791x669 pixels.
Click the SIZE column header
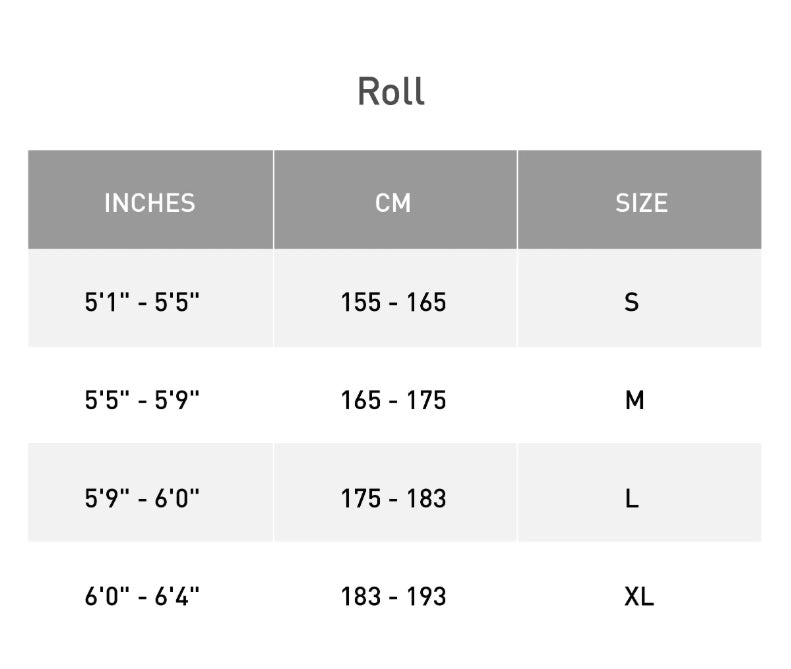[x=641, y=202]
